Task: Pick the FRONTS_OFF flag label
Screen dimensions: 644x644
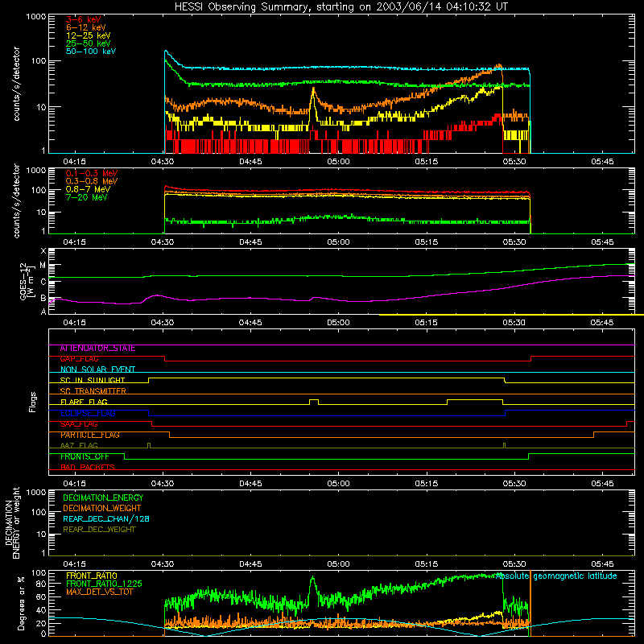Action: (85, 456)
